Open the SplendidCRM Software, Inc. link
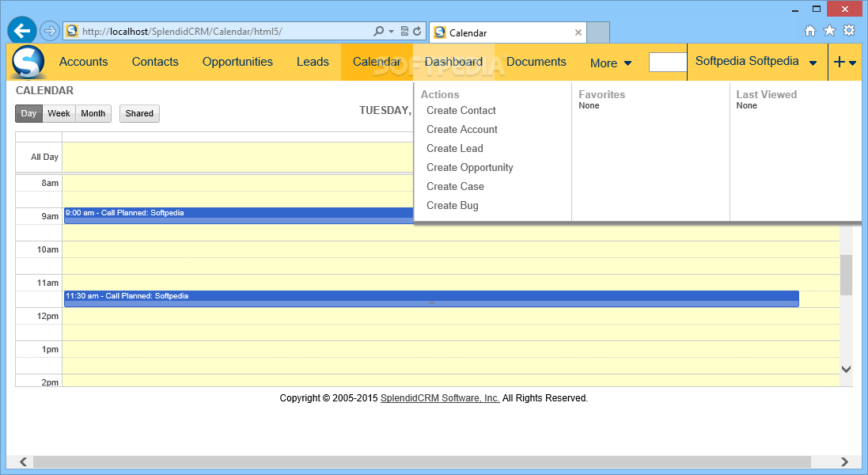 pyautogui.click(x=440, y=398)
